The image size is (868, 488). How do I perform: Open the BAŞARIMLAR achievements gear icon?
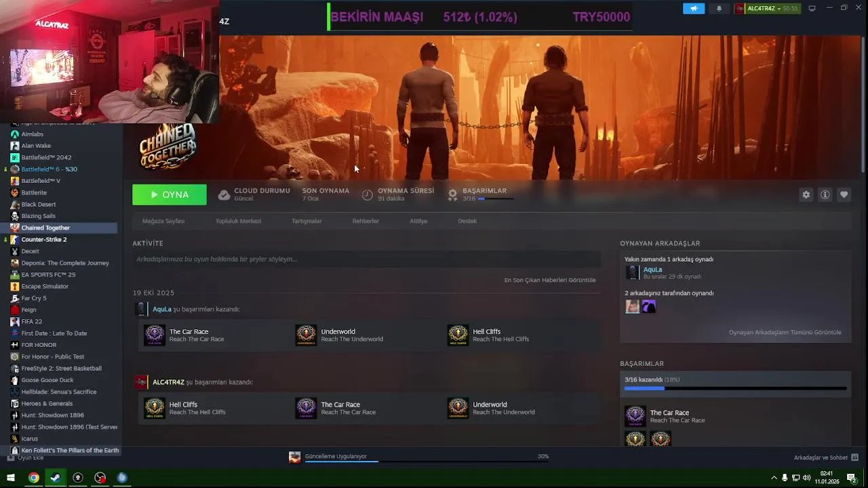[452, 195]
